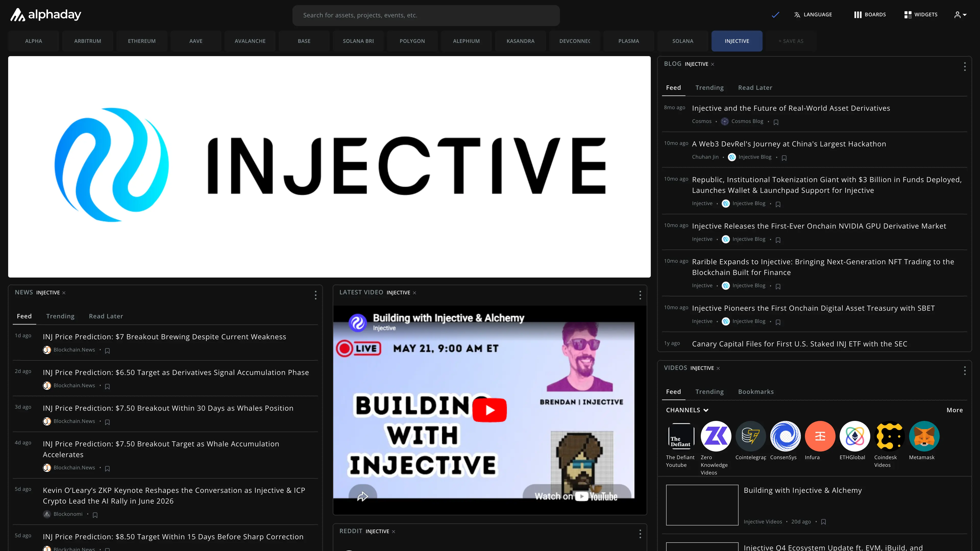Switch to the Arbitrum board tab
Viewport: 980px width, 551px height.
click(x=88, y=41)
